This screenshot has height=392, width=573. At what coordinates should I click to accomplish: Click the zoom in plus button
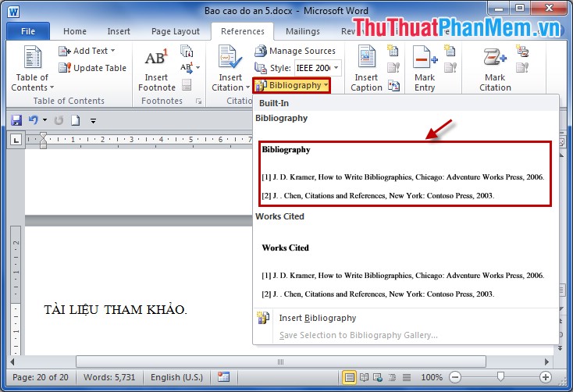545,377
